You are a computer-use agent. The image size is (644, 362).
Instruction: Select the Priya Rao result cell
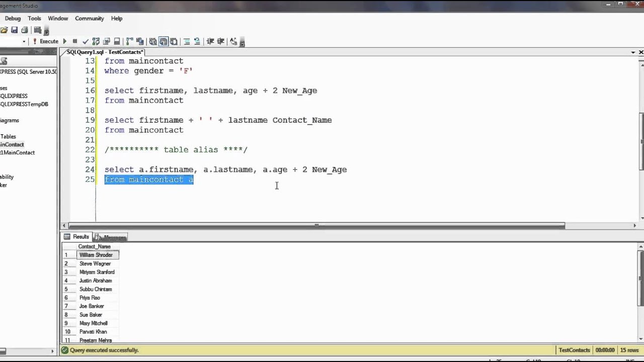point(98,298)
